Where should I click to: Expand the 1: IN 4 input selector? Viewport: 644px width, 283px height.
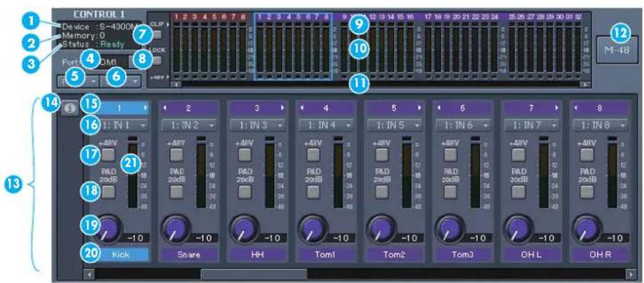point(326,125)
